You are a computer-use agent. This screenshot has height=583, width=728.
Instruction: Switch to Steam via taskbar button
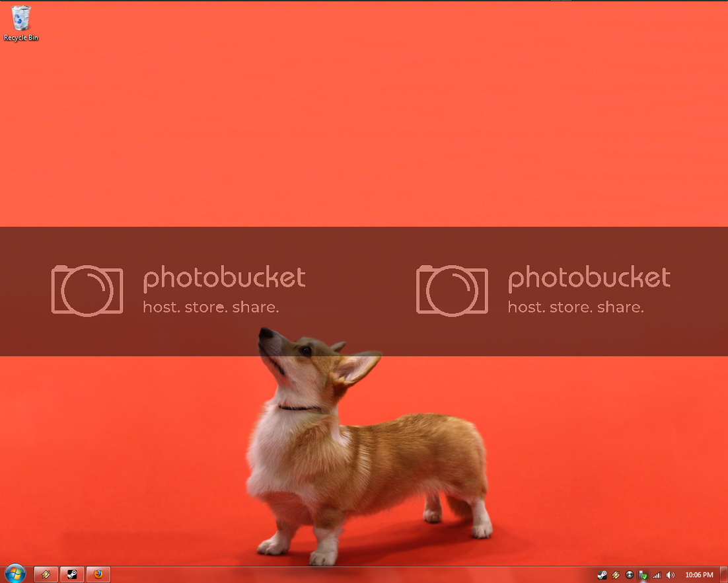(72, 574)
